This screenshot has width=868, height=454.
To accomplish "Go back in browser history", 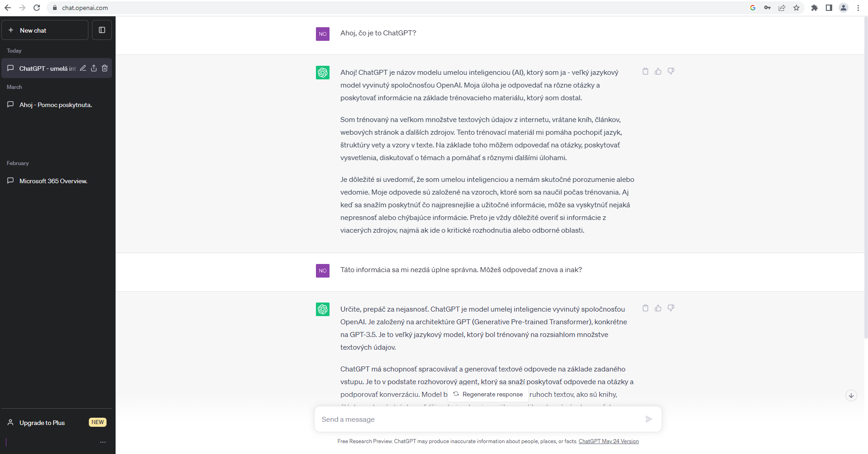I will (8, 8).
